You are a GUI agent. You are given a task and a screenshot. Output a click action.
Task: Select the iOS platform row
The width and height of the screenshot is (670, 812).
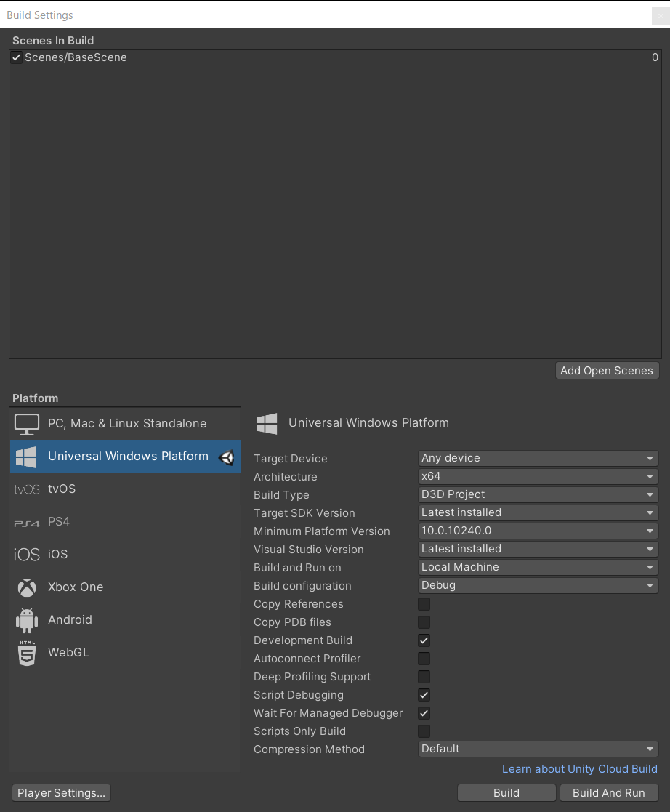click(x=125, y=554)
